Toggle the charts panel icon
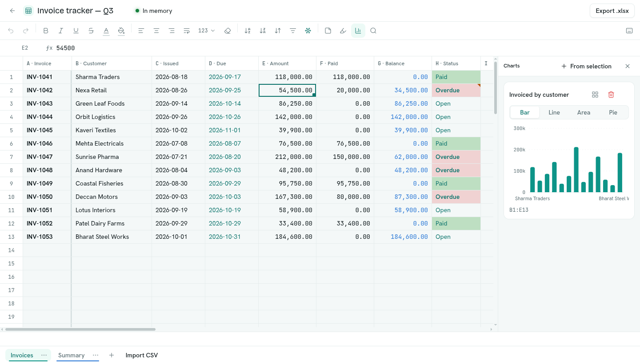 click(x=358, y=31)
